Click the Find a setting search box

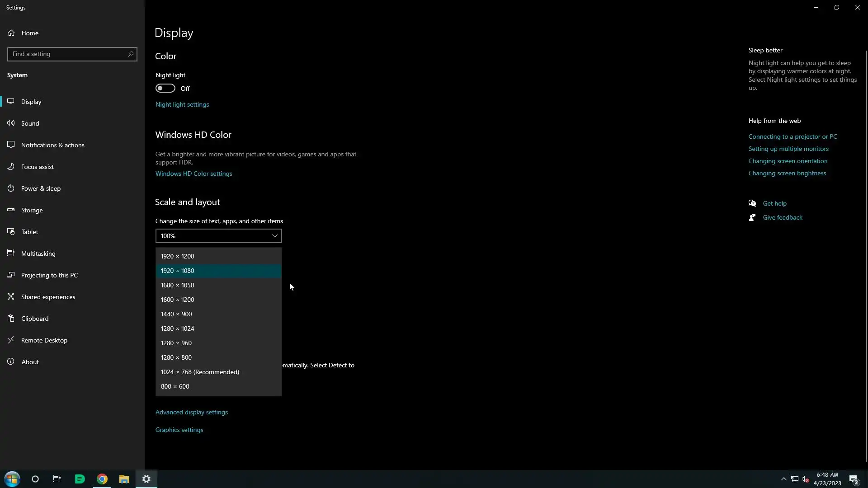68,54
